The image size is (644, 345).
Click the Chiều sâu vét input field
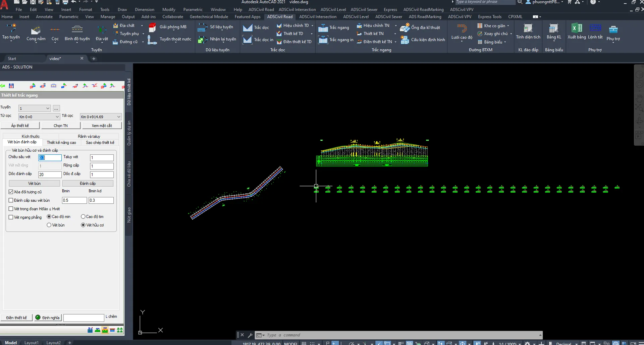[x=50, y=158]
